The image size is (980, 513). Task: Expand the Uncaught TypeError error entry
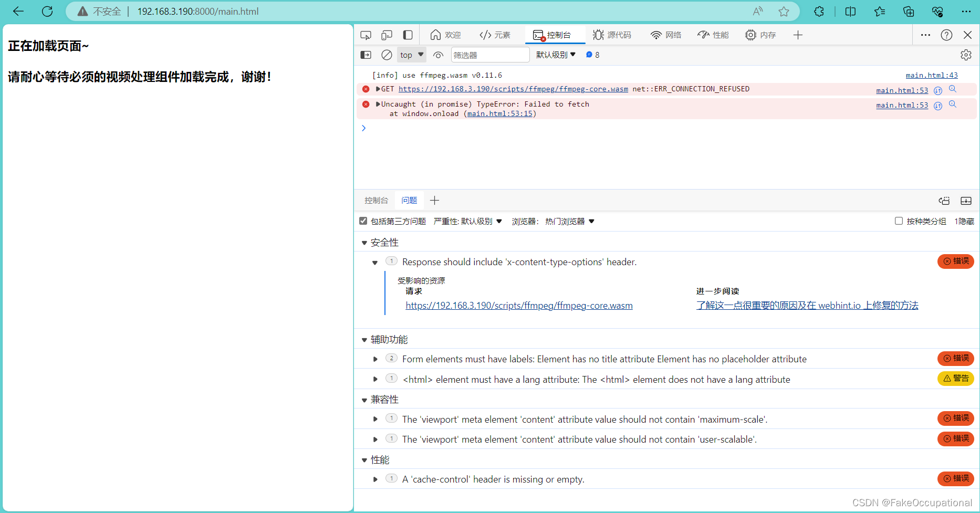(x=378, y=104)
